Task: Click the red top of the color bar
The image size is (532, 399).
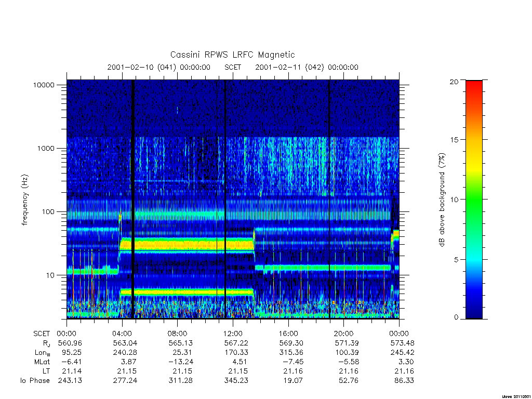Action: 474,86
